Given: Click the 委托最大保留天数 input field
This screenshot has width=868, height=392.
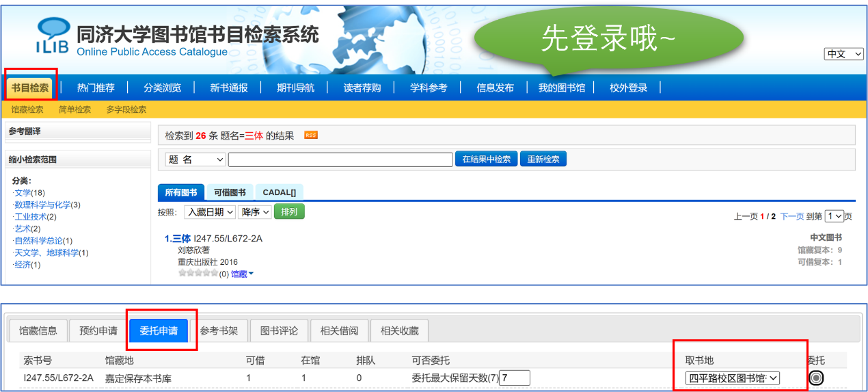Looking at the screenshot, I should [515, 378].
